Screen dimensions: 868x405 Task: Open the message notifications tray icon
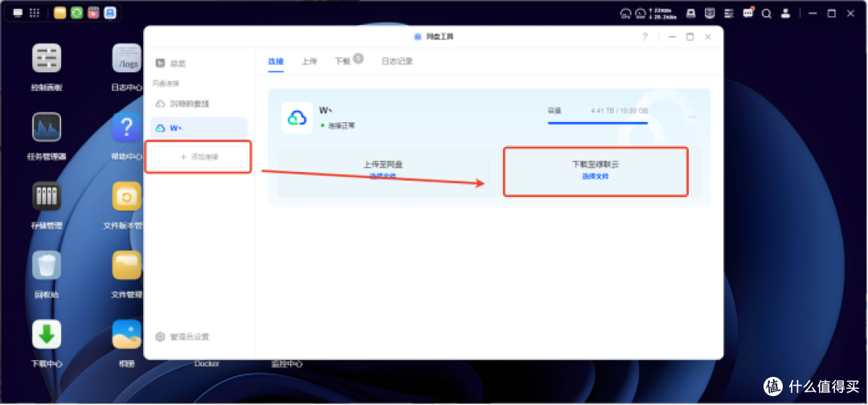tap(748, 14)
